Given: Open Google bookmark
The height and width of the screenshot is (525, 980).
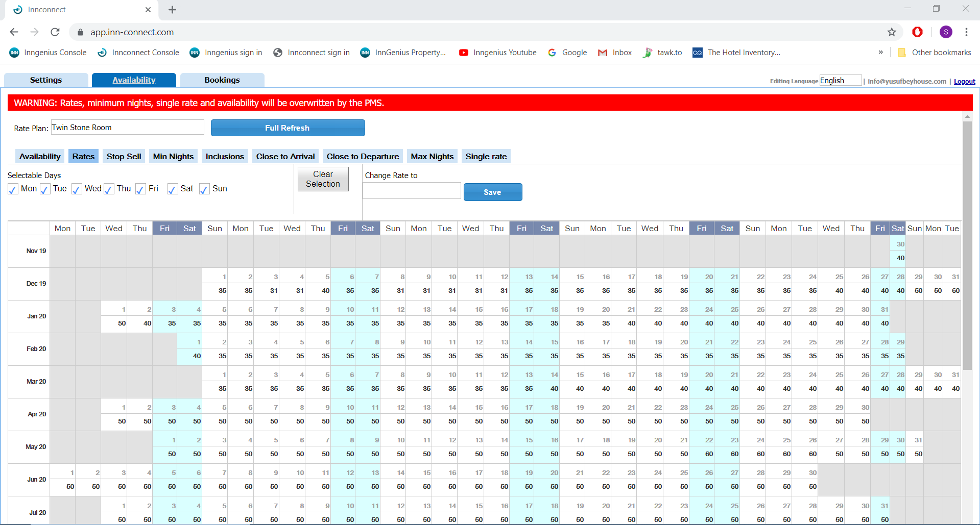Looking at the screenshot, I should (567, 53).
